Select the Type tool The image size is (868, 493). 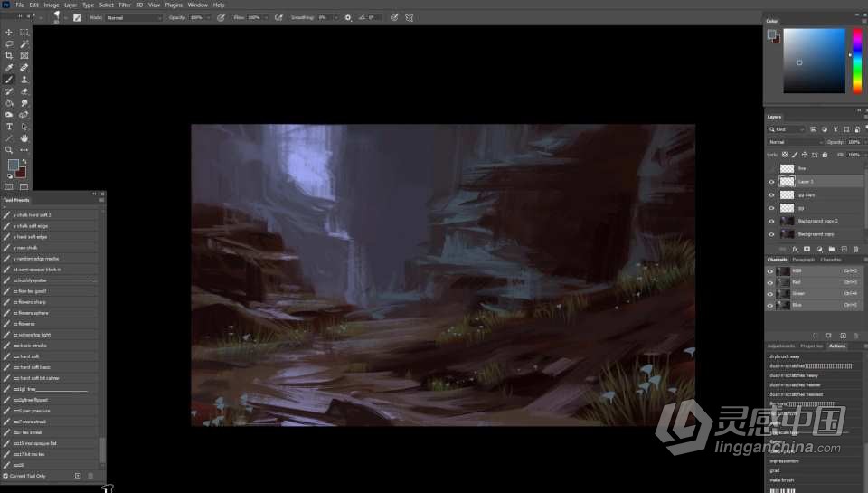tap(9, 127)
